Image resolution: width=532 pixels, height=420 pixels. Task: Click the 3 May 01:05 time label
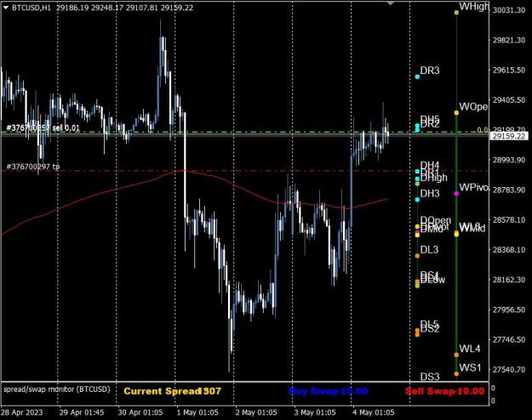315,412
